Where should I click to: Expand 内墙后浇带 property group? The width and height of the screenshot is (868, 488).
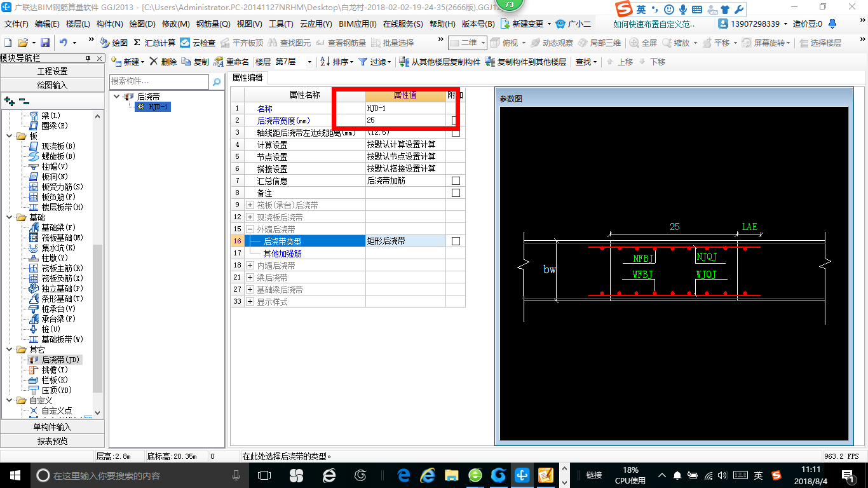click(250, 266)
